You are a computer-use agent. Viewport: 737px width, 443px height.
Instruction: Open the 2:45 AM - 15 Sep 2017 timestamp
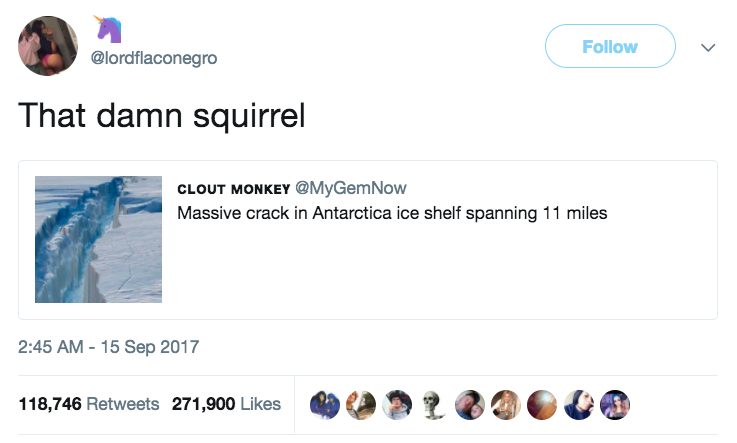pos(109,347)
